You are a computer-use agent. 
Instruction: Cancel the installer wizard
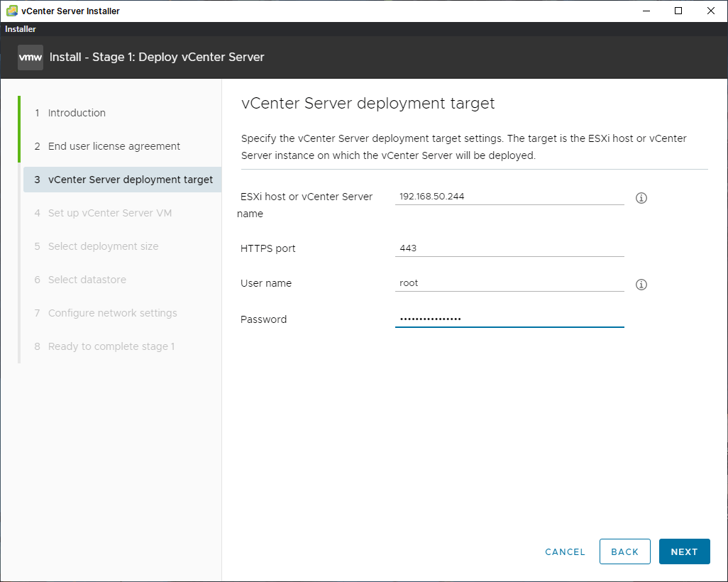click(565, 551)
